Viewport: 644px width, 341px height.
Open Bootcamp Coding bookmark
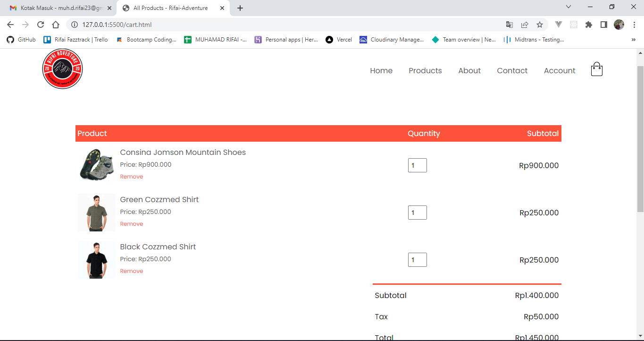(146, 40)
